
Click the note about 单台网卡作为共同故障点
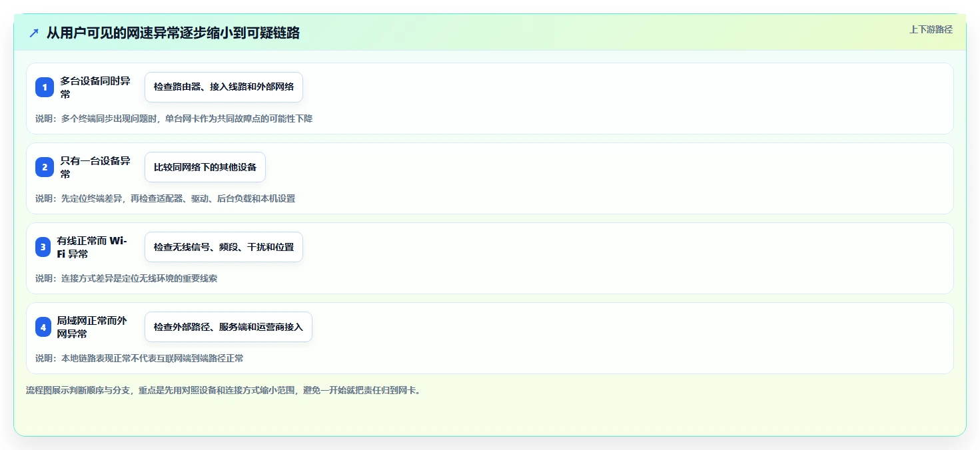(x=174, y=118)
